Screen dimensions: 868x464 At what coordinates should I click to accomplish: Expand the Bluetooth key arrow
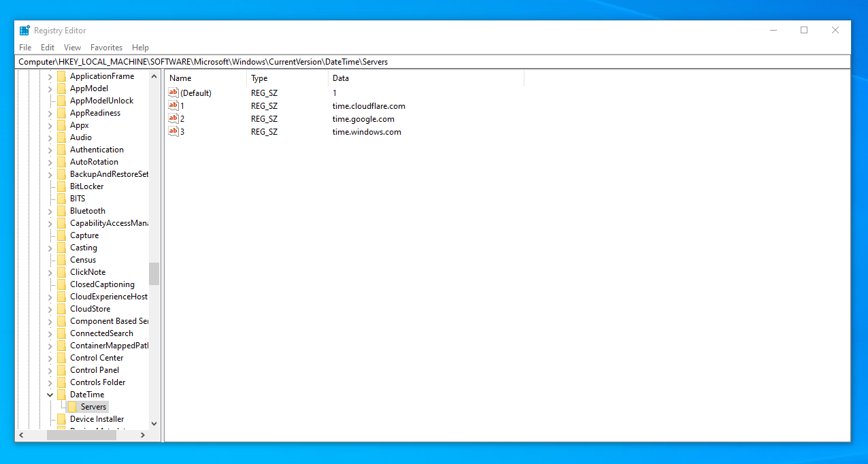pos(50,211)
